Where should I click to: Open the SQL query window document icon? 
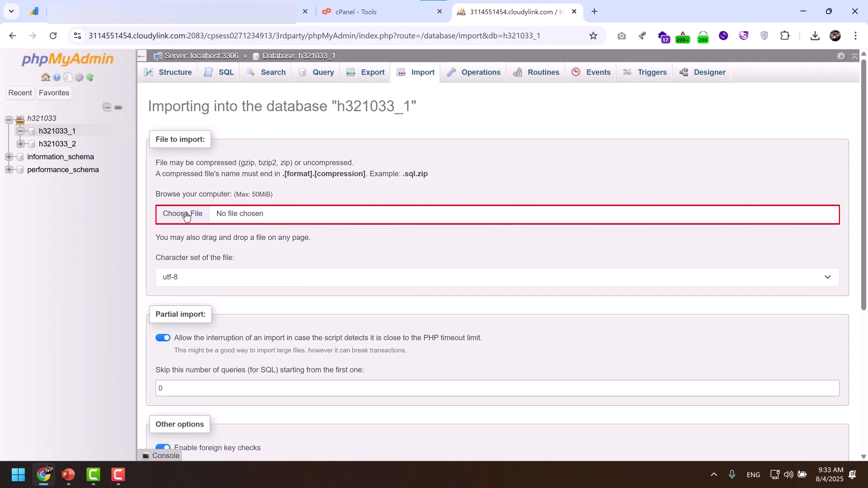click(x=67, y=77)
